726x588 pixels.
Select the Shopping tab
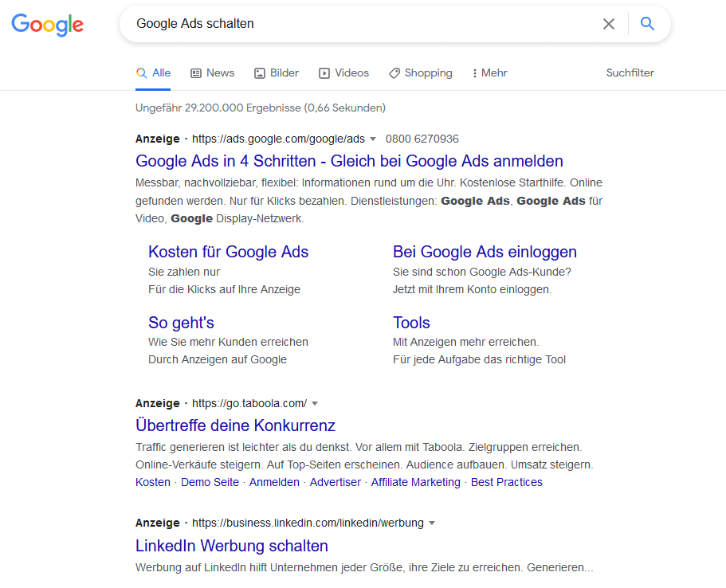(420, 73)
